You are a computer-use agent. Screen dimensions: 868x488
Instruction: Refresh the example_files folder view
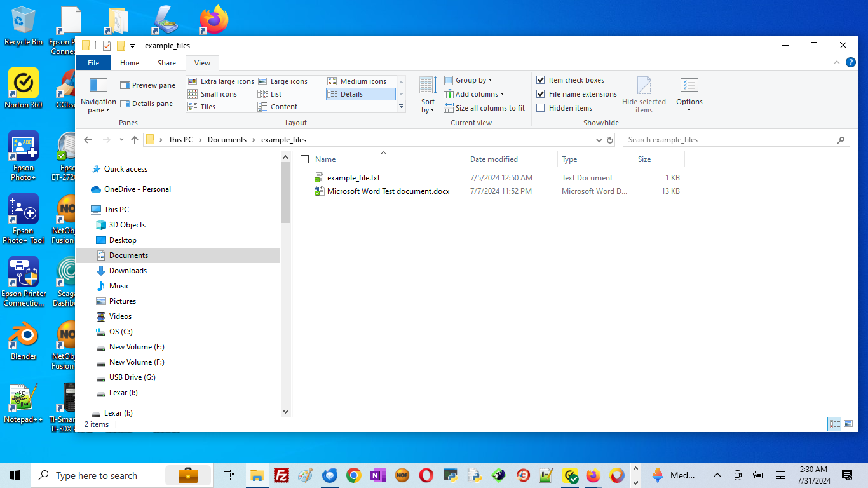pos(610,140)
